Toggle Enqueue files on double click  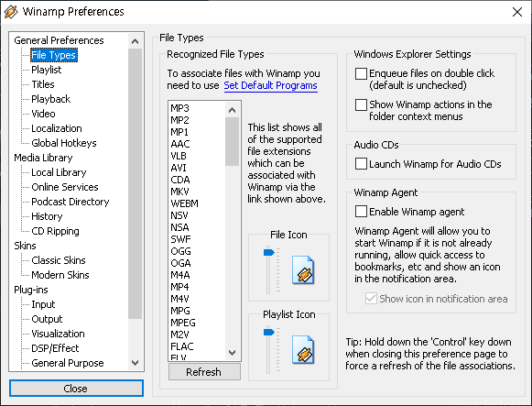[x=361, y=73]
